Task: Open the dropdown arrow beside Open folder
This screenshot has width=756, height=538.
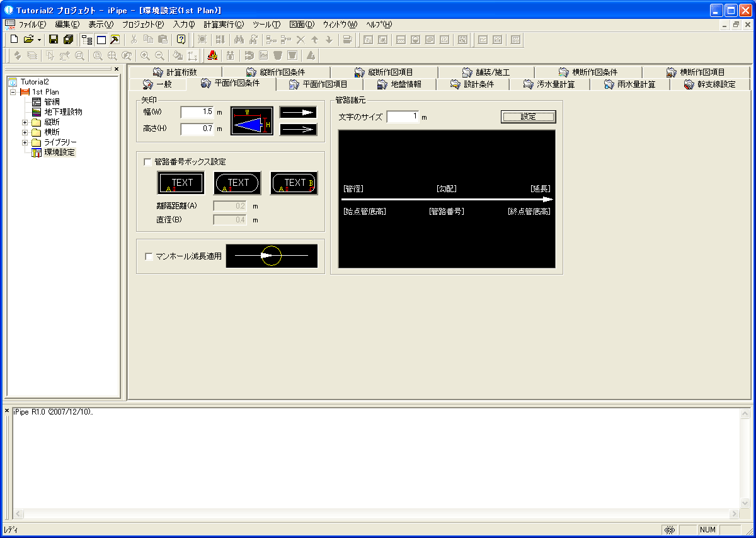Action: coord(39,40)
